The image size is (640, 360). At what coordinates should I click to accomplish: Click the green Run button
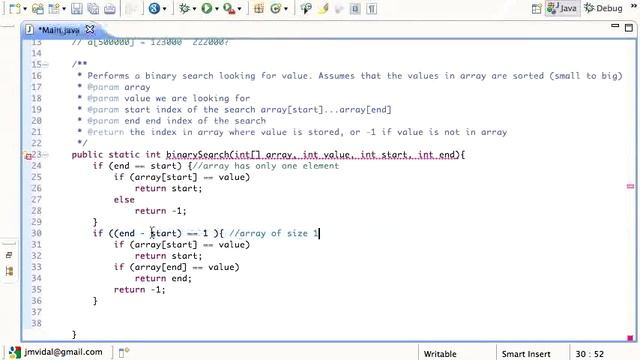[x=207, y=8]
